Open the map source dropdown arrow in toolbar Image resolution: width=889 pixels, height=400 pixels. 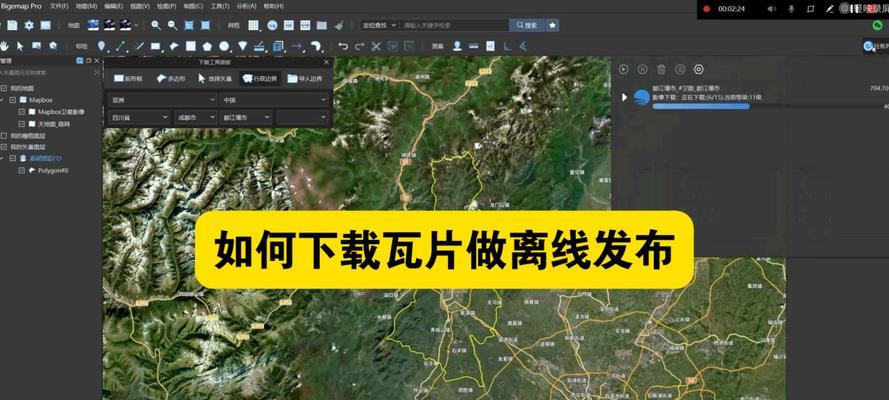137,25
